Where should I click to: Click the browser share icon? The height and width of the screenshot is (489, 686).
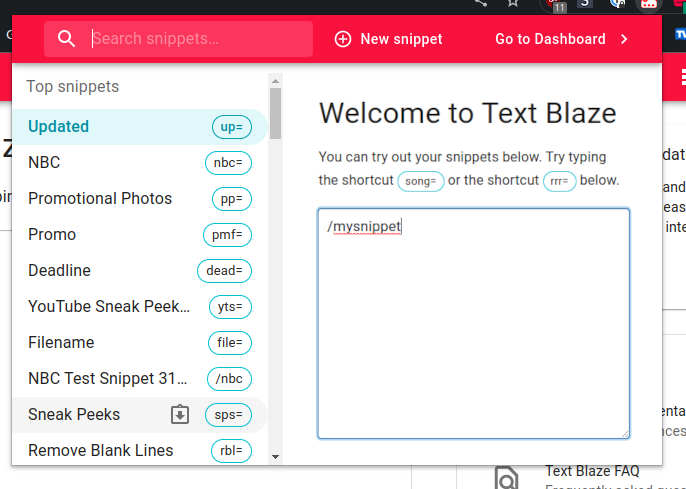[x=481, y=3]
